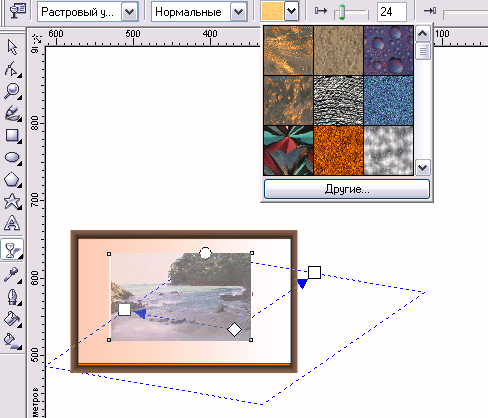
Task: Choose the brown orange leaves pattern
Action: tap(288, 100)
